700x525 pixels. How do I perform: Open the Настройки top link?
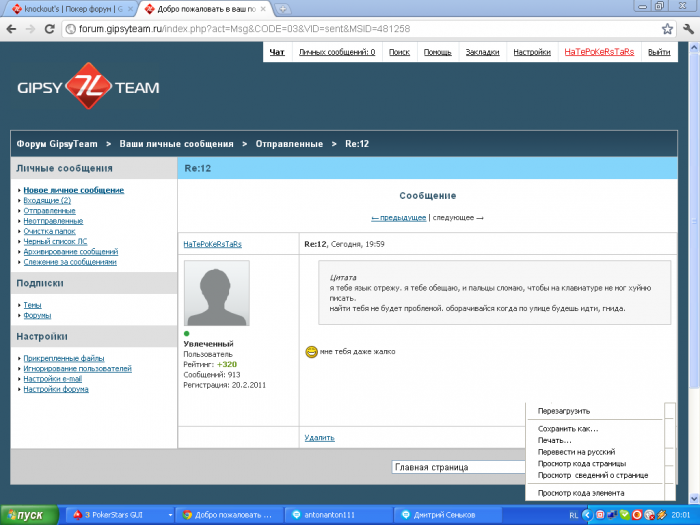click(x=532, y=52)
